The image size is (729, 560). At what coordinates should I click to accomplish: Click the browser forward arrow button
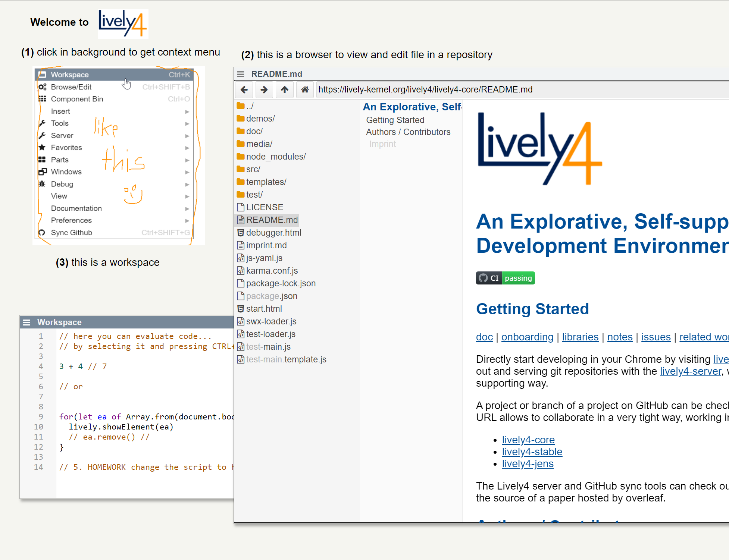264,89
